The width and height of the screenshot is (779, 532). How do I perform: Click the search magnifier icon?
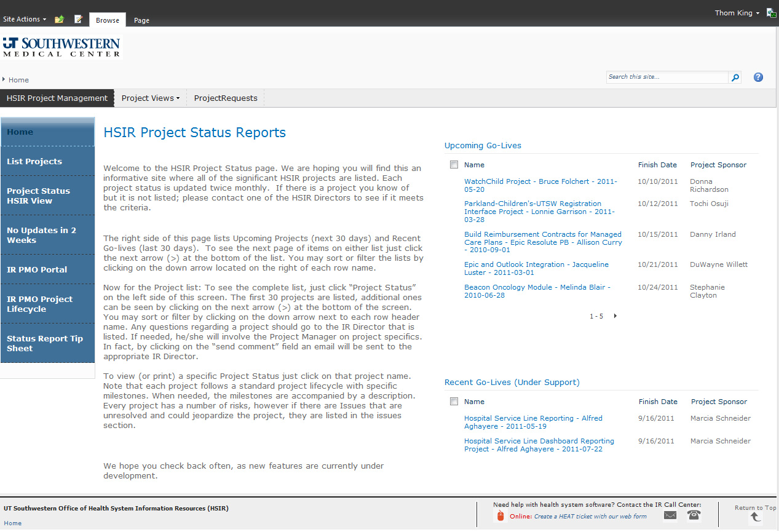[x=735, y=77]
